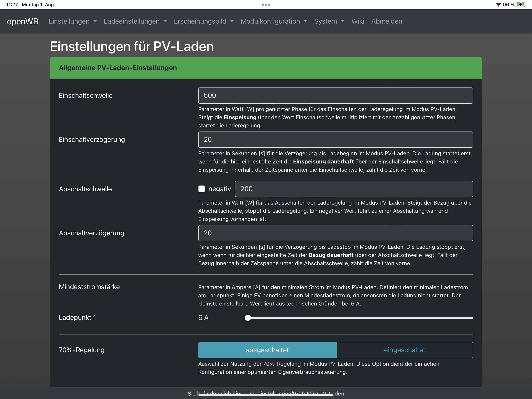Set 70%-Regelung to eingeschaltet

coord(404,350)
